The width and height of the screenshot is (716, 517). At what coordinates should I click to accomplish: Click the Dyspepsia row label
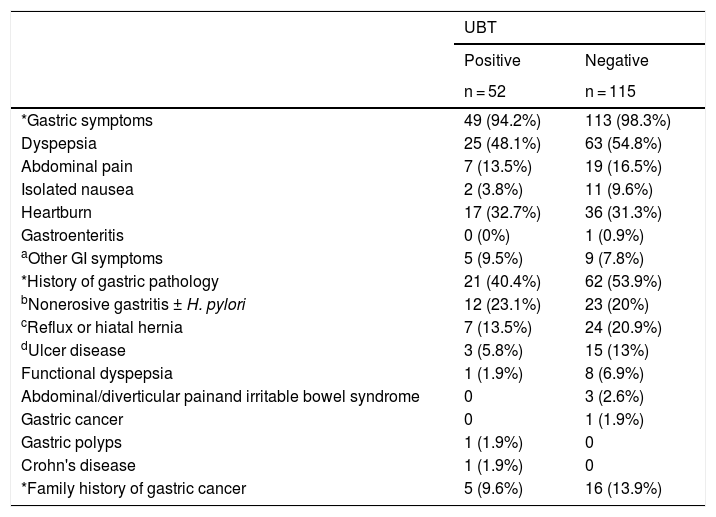pos(58,144)
